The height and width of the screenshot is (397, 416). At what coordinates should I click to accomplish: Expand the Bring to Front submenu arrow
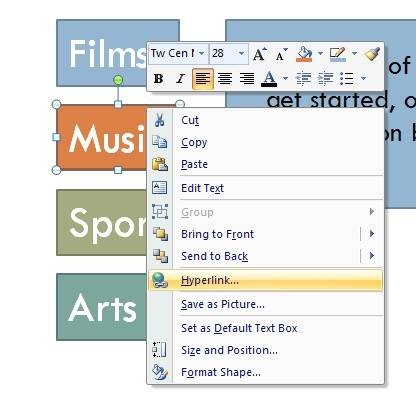coord(372,234)
